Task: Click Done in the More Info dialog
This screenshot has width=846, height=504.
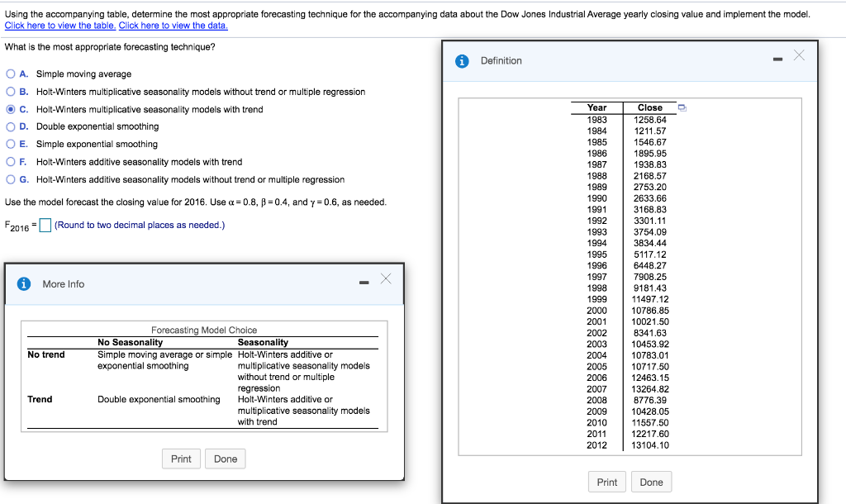Action: point(226,459)
